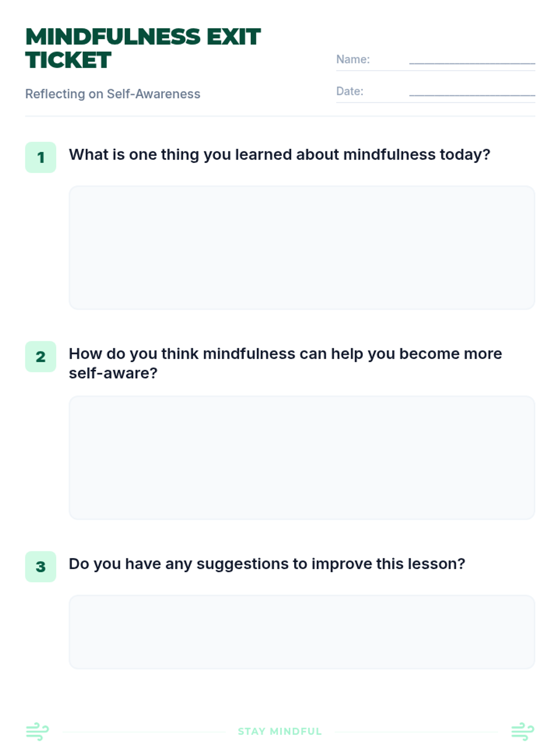560x747 pixels.
Task: Click the footer divider line left of STAY MINDFUL
Action: click(x=144, y=732)
